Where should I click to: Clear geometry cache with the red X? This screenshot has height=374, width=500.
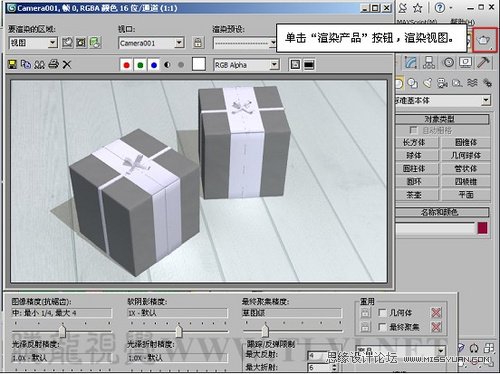(436, 313)
